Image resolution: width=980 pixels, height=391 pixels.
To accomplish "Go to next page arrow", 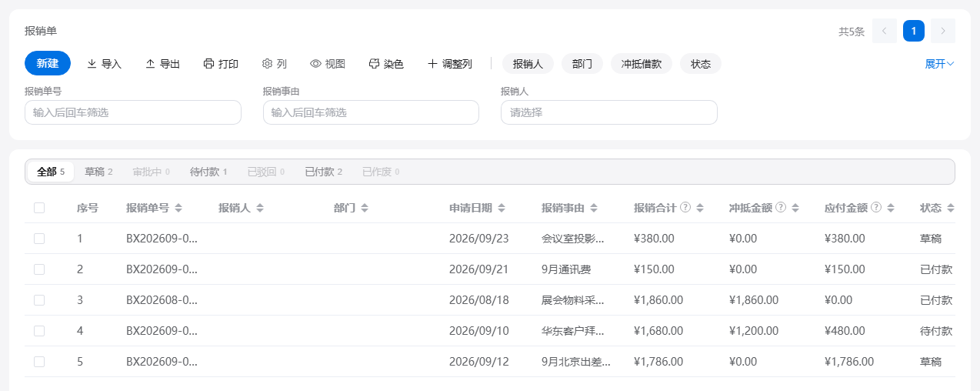I will [943, 31].
